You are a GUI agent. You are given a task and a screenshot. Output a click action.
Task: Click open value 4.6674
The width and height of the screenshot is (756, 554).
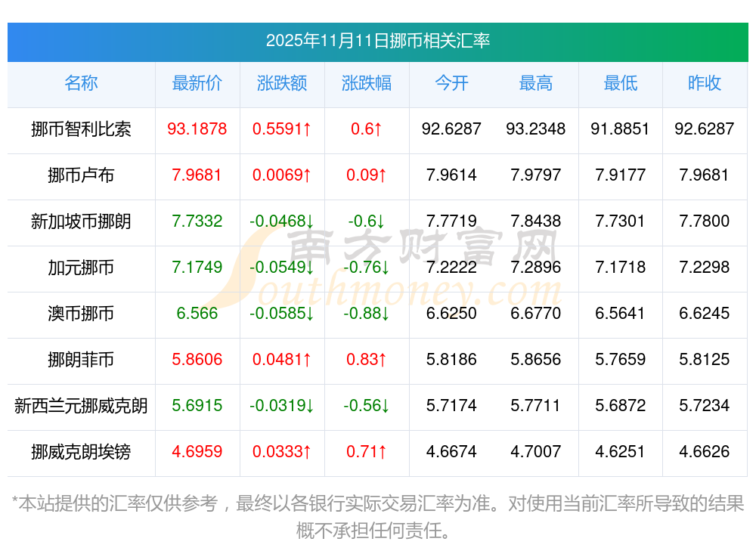pyautogui.click(x=451, y=451)
